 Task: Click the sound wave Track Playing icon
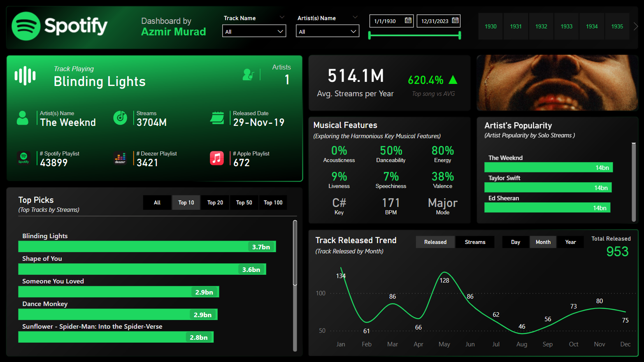click(x=25, y=76)
